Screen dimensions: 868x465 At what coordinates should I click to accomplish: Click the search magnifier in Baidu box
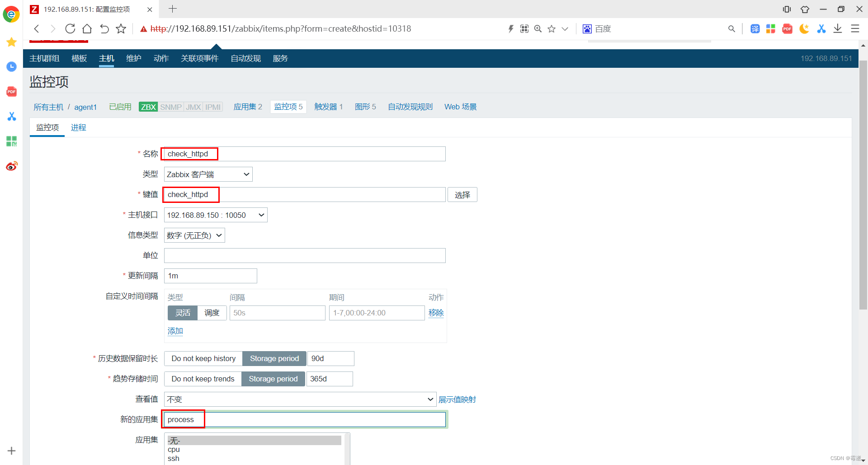(x=731, y=29)
